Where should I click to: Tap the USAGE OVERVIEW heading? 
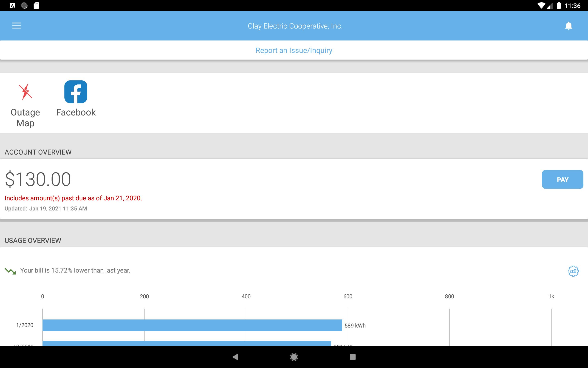pyautogui.click(x=33, y=241)
